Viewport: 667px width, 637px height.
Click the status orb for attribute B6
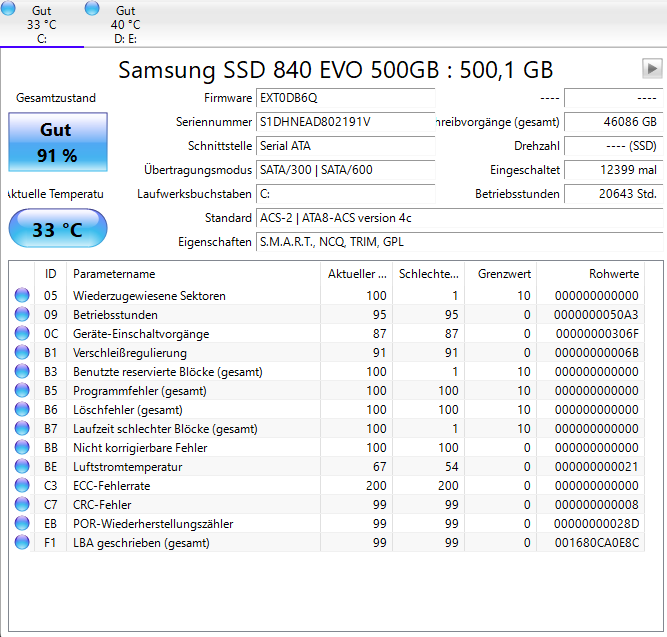click(x=22, y=409)
